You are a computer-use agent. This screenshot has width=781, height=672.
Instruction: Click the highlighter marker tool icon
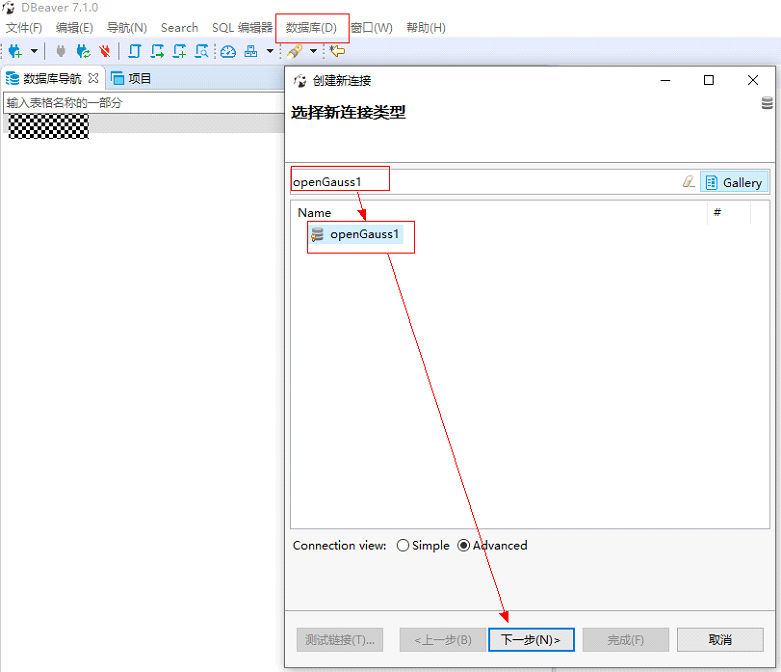click(294, 51)
